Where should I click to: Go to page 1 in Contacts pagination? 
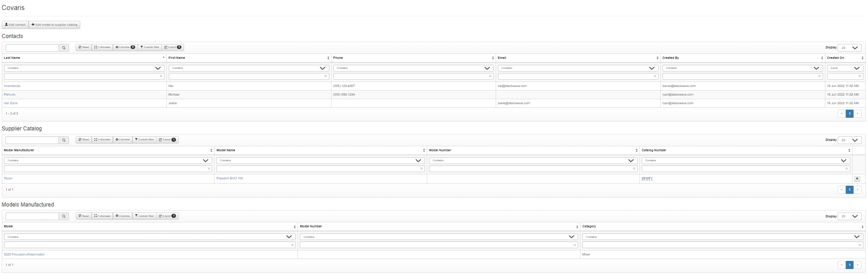point(849,114)
